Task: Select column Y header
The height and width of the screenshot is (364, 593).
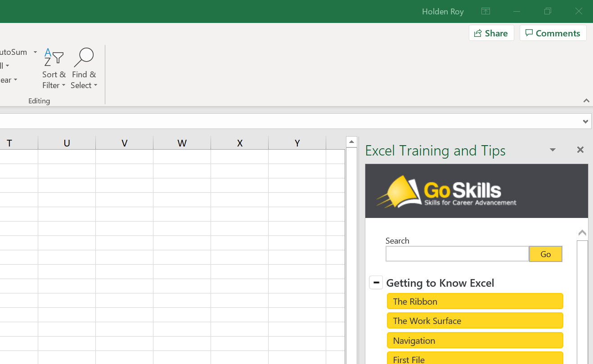Action: click(297, 143)
